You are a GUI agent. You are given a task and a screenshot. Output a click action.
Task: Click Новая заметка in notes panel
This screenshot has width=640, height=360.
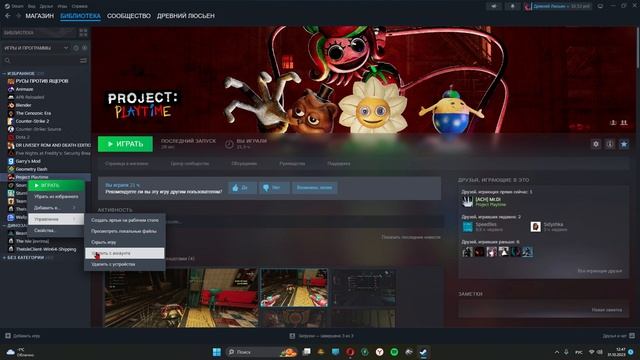click(607, 310)
